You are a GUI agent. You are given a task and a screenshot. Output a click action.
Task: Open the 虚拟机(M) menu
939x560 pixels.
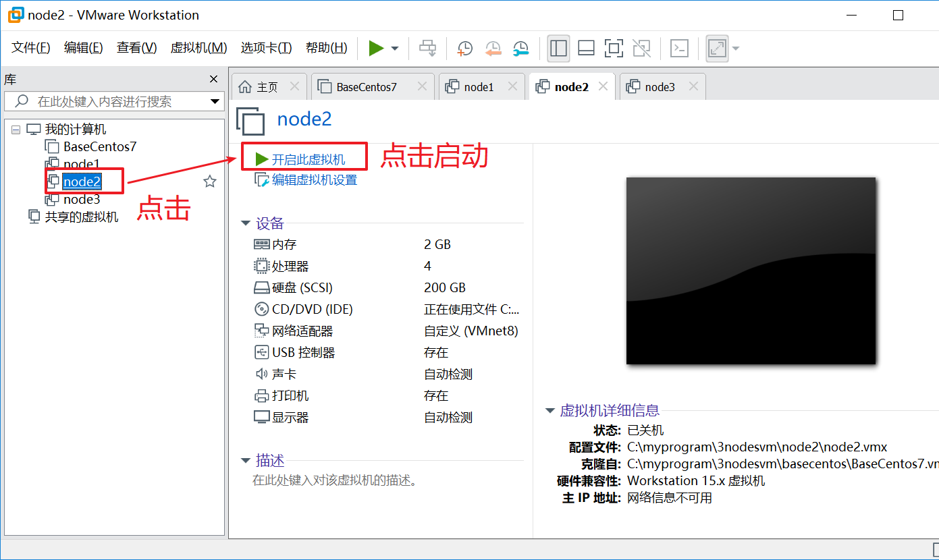(x=198, y=48)
